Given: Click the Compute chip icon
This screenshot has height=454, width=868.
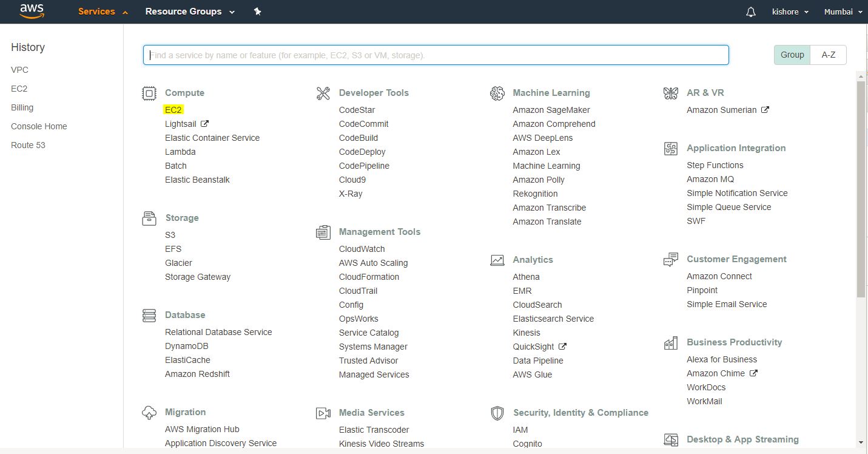Looking at the screenshot, I should [x=149, y=93].
